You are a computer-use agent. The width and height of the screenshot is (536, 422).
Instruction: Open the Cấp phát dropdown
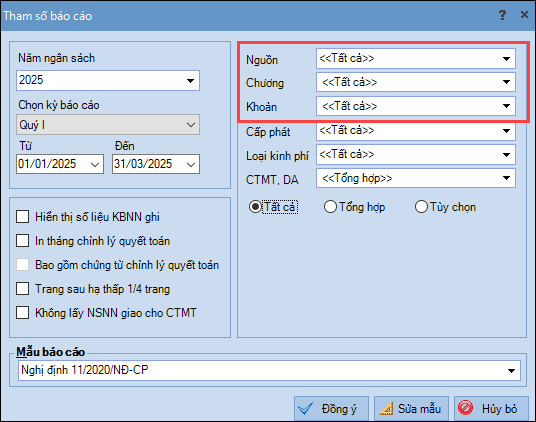pos(416,131)
